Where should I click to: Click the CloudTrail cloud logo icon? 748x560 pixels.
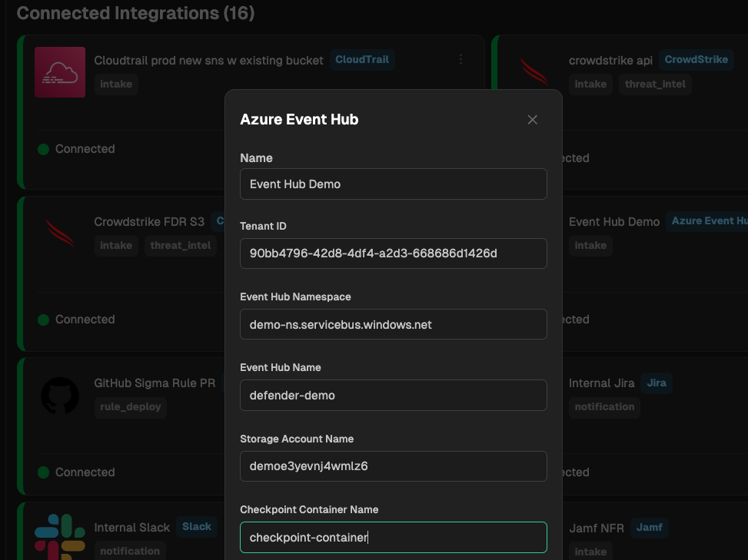pos(60,72)
